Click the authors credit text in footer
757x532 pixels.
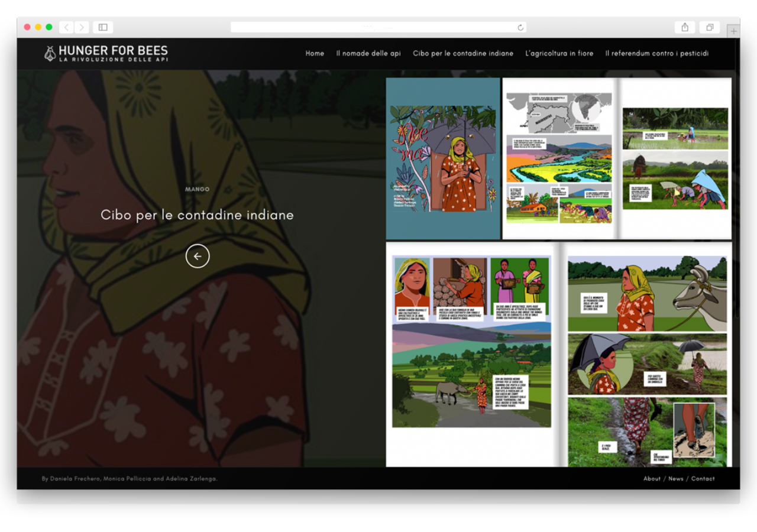click(x=130, y=479)
